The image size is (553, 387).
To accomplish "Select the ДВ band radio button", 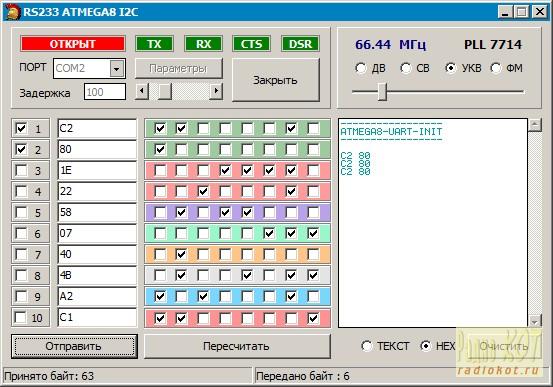I will pyautogui.click(x=361, y=68).
